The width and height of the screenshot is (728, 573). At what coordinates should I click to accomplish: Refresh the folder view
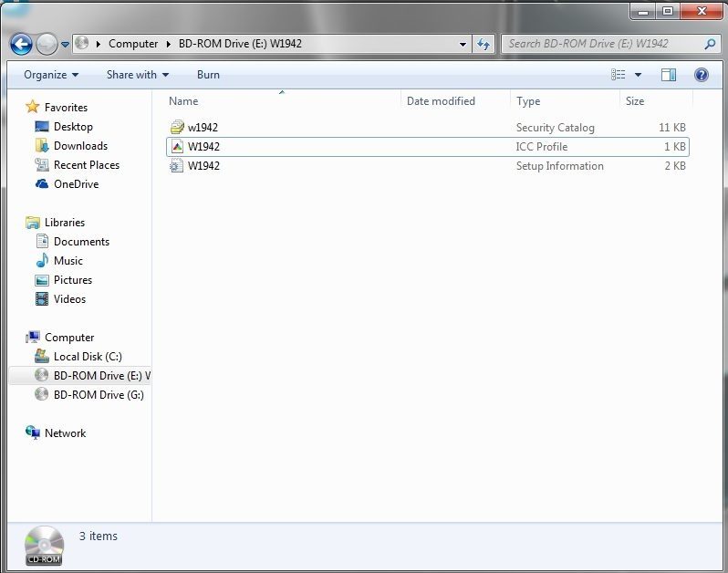[x=484, y=44]
